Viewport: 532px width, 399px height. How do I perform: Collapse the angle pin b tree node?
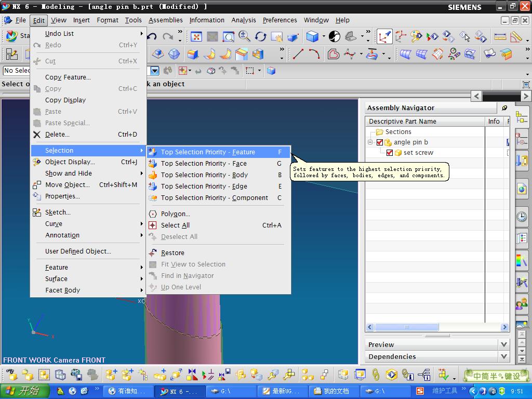[370, 142]
